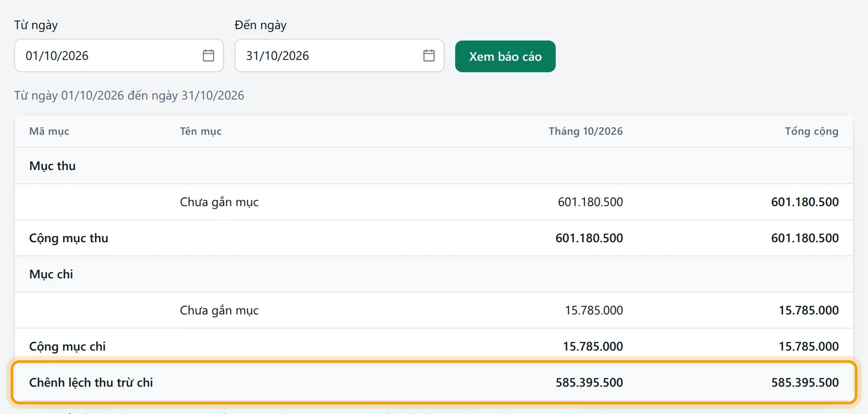
Task: Select 601.180.500 monthly value in Chưa gắn mục row
Action: point(590,202)
